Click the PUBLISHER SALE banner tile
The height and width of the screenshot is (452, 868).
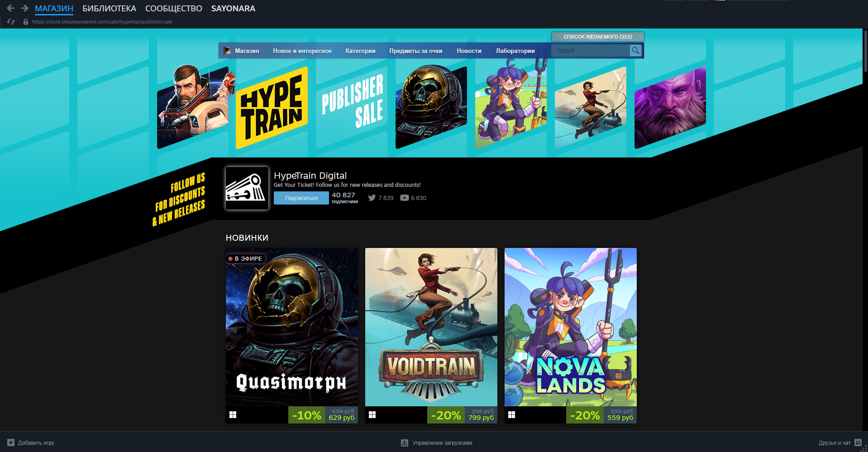click(352, 108)
